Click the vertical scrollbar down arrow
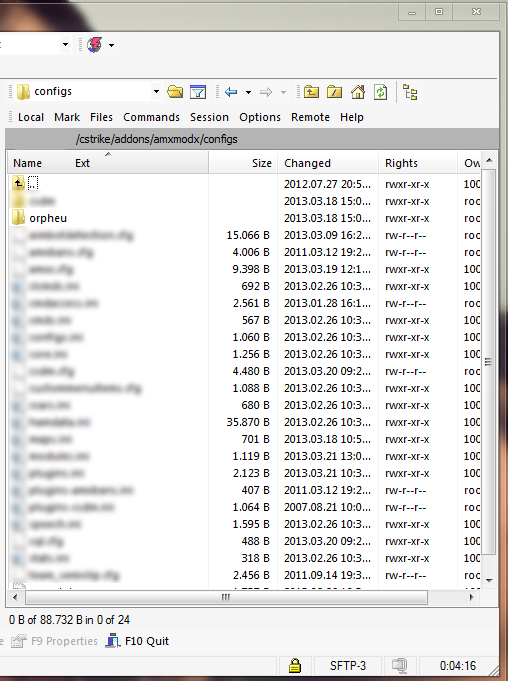 [489, 581]
